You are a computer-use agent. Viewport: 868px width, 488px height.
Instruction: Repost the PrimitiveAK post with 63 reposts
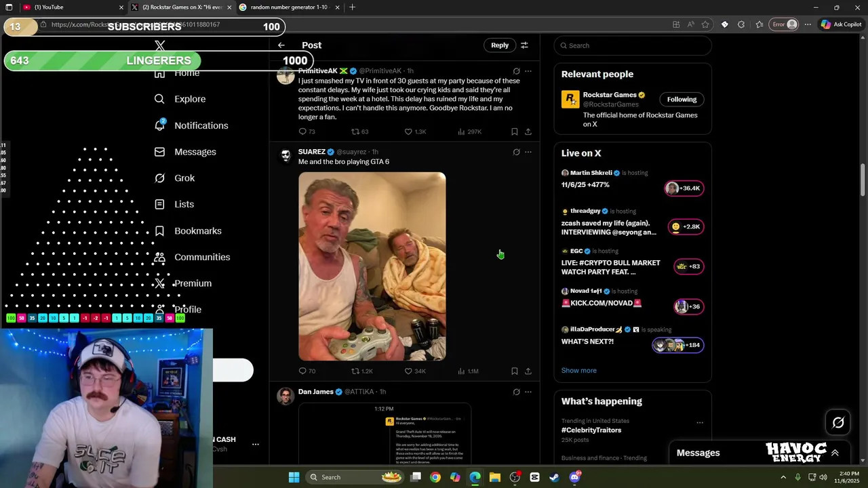(x=360, y=131)
